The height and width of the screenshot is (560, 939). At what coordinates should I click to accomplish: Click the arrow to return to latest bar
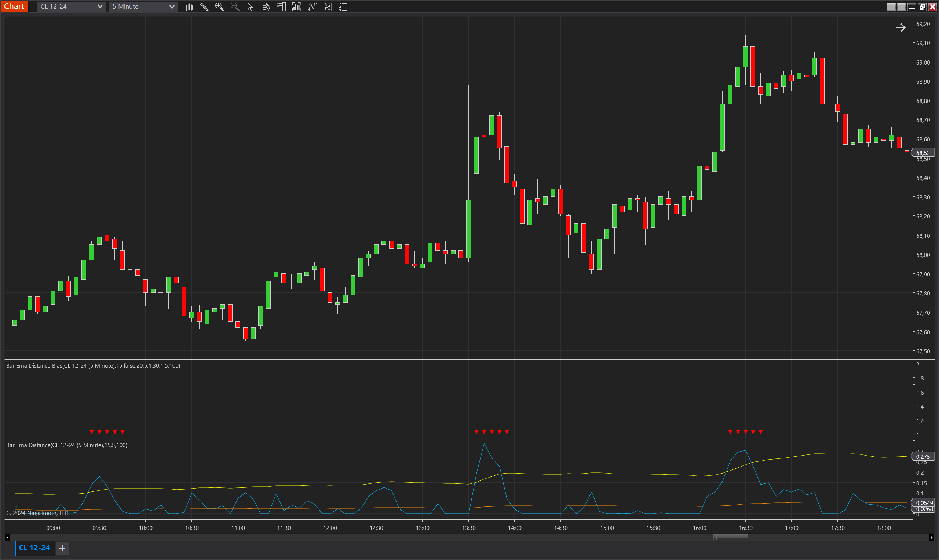click(x=900, y=27)
